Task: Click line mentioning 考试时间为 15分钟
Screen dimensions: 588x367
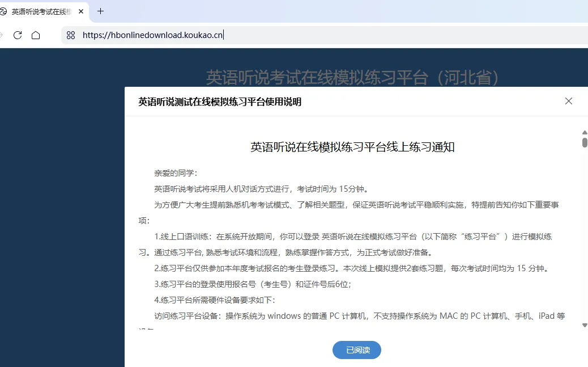Action: [262, 189]
